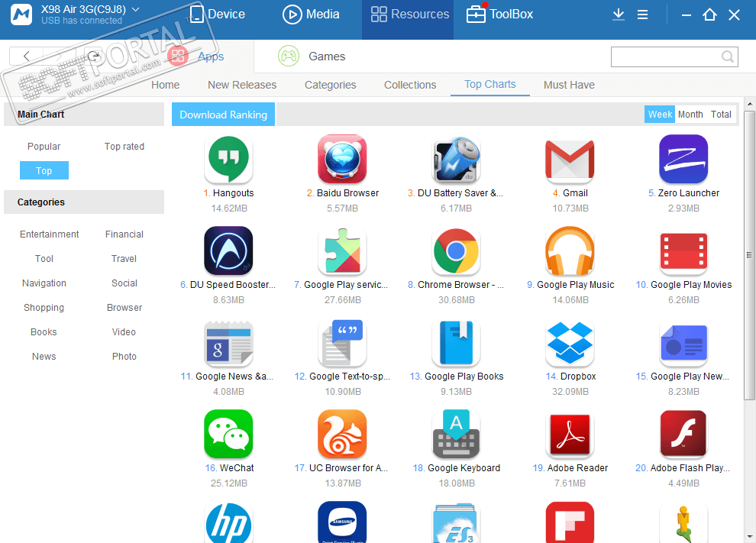The image size is (756, 543).
Task: Open the Resources tab
Action: (x=408, y=19)
